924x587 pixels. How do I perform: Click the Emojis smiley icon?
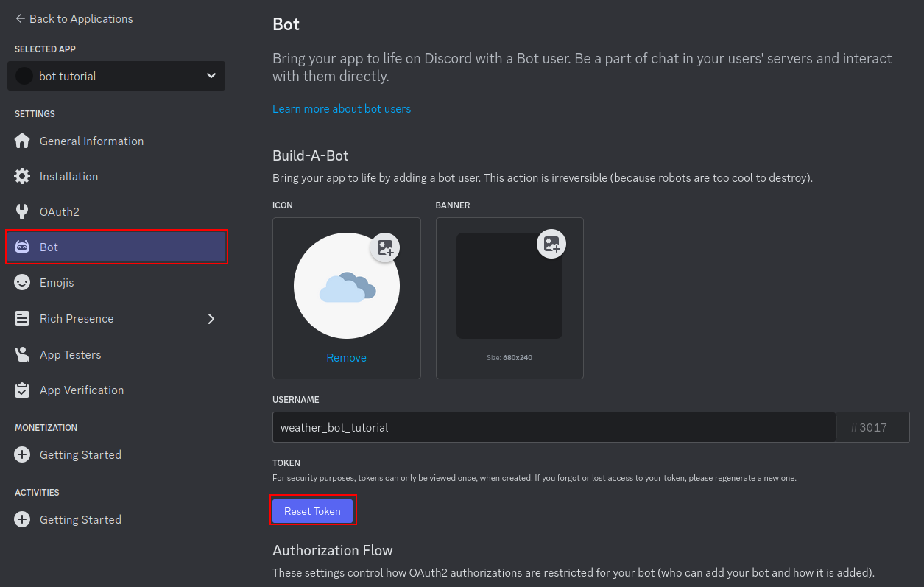22,282
